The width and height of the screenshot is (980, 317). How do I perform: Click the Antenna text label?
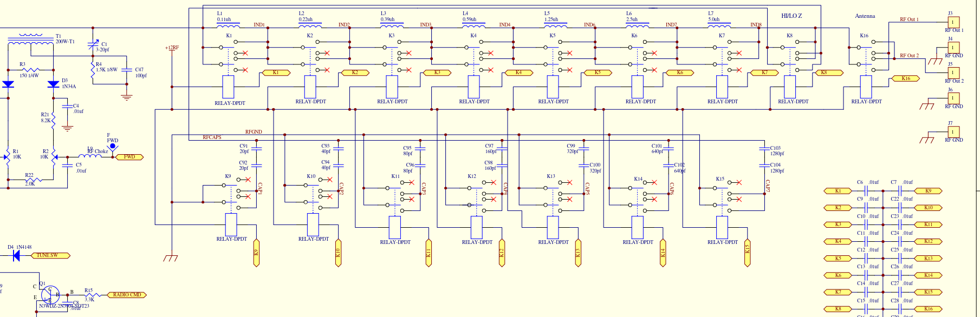[x=865, y=16]
